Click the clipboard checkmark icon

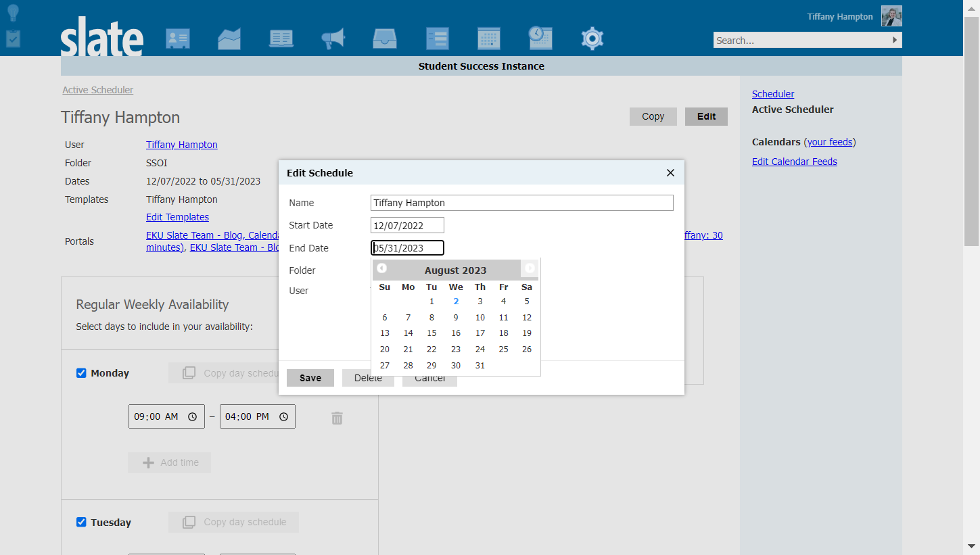click(x=13, y=39)
